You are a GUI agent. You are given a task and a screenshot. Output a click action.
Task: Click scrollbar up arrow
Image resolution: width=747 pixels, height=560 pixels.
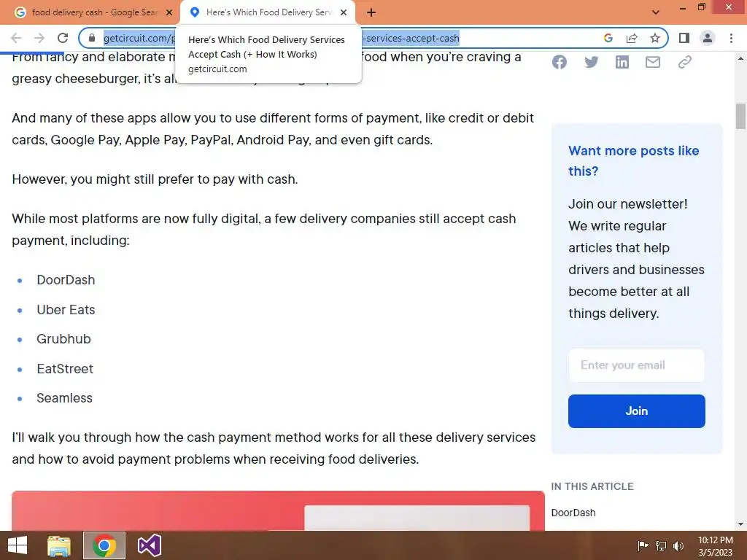[740, 58]
